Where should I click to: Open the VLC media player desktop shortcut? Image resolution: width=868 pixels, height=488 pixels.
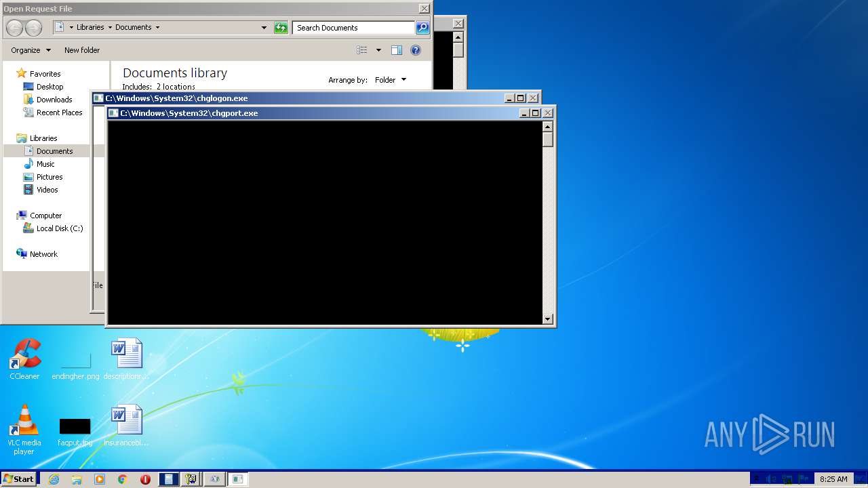tap(24, 430)
